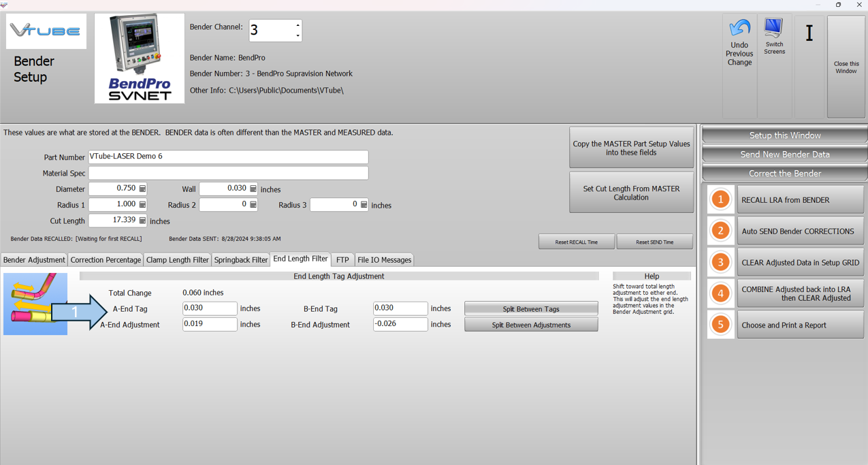Click End Length Tag Adjustment header
The height and width of the screenshot is (465, 868).
(x=339, y=276)
